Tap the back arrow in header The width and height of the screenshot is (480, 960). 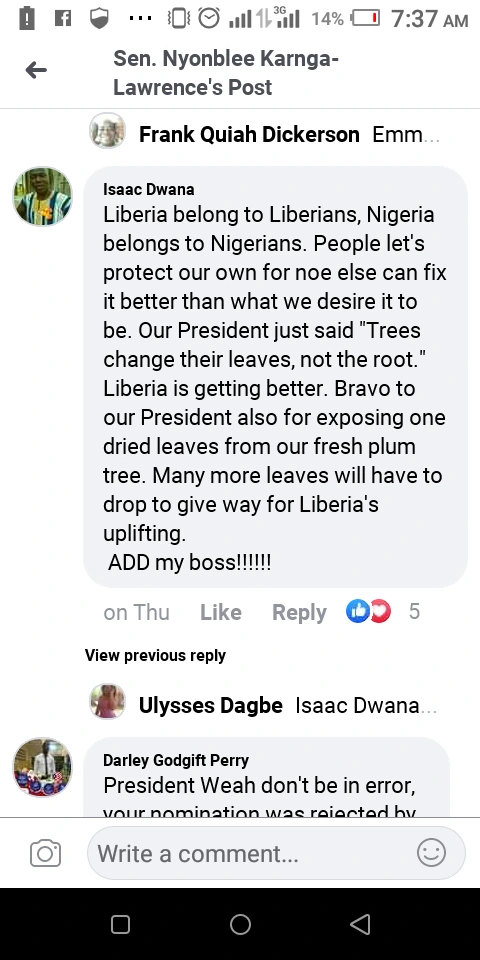[36, 70]
